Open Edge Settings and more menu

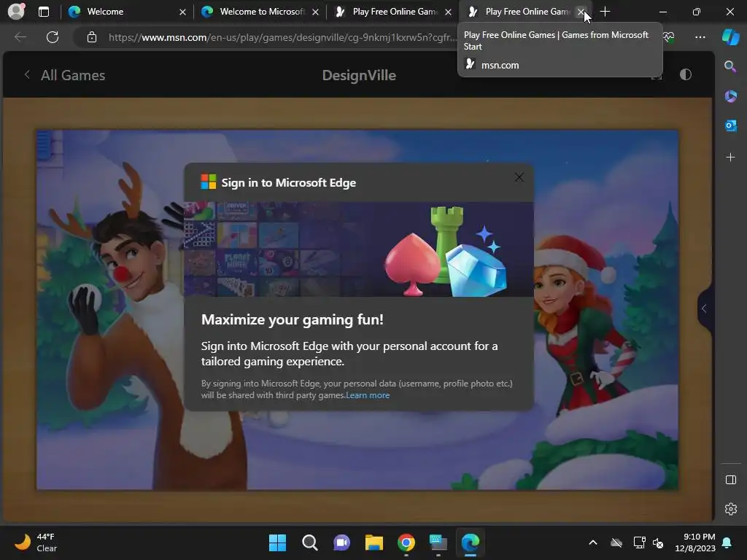700,36
